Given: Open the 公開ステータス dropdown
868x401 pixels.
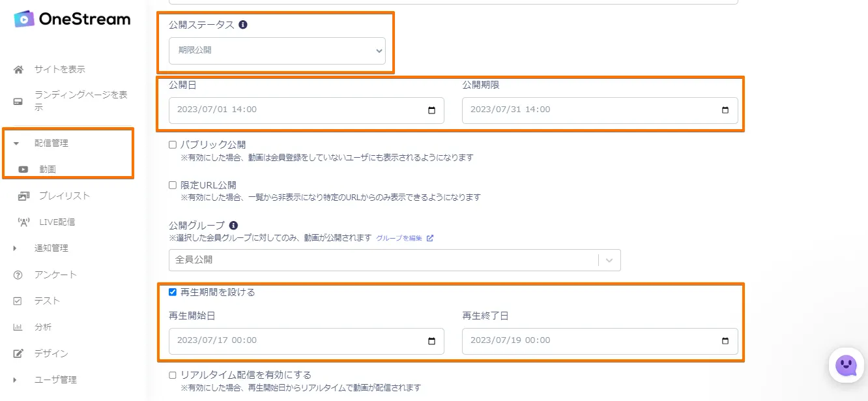Looking at the screenshot, I should point(277,50).
